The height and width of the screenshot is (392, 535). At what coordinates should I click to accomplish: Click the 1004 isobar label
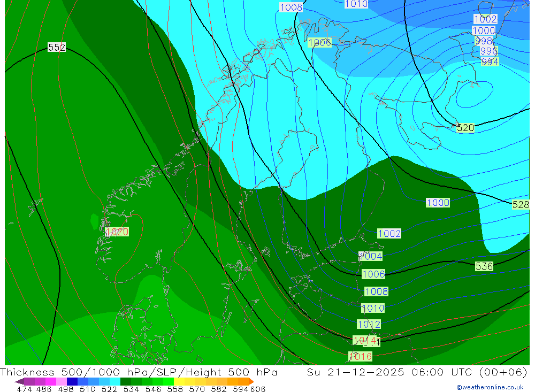click(371, 256)
